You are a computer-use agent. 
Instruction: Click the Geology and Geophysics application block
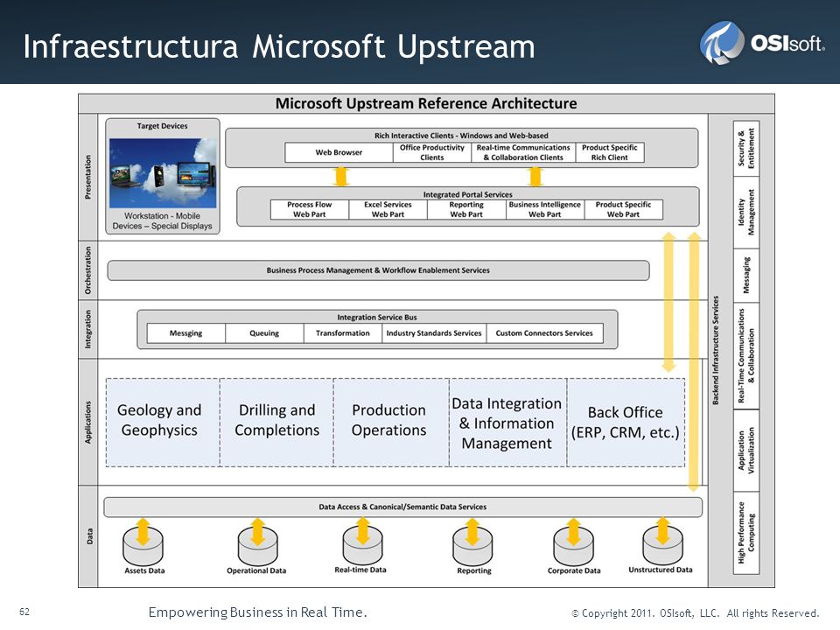pyautogui.click(x=163, y=422)
